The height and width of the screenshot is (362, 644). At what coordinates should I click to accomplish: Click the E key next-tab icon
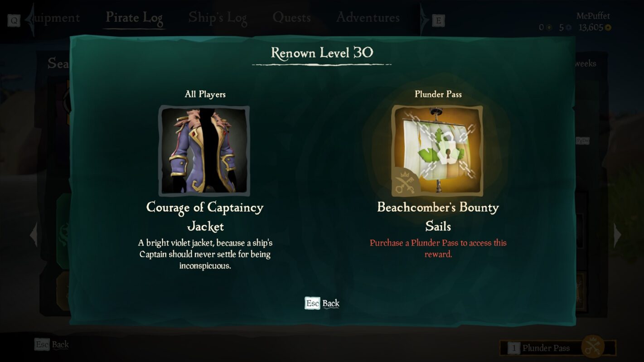[438, 20]
